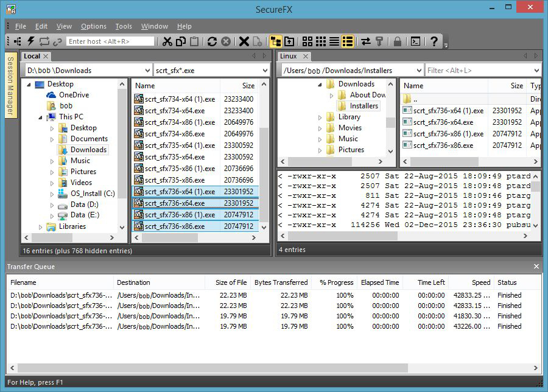Click the Cut scissors icon
This screenshot has width=548, height=392.
167,41
